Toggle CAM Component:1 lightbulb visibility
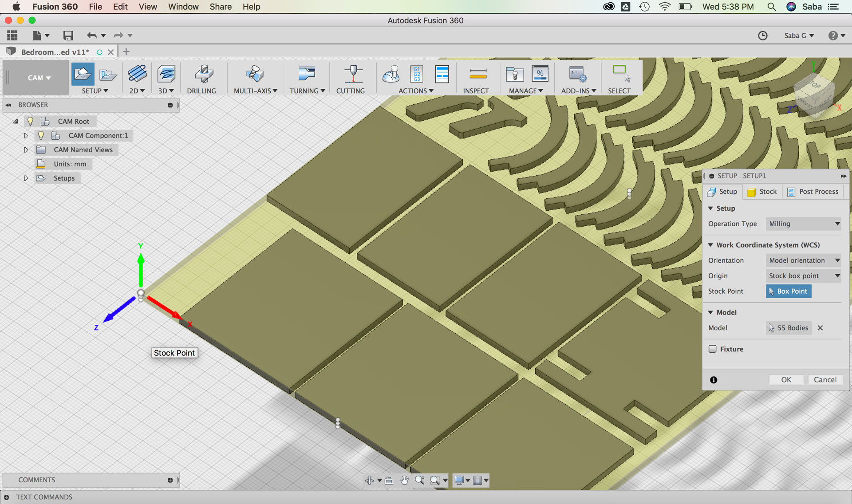 click(x=41, y=135)
